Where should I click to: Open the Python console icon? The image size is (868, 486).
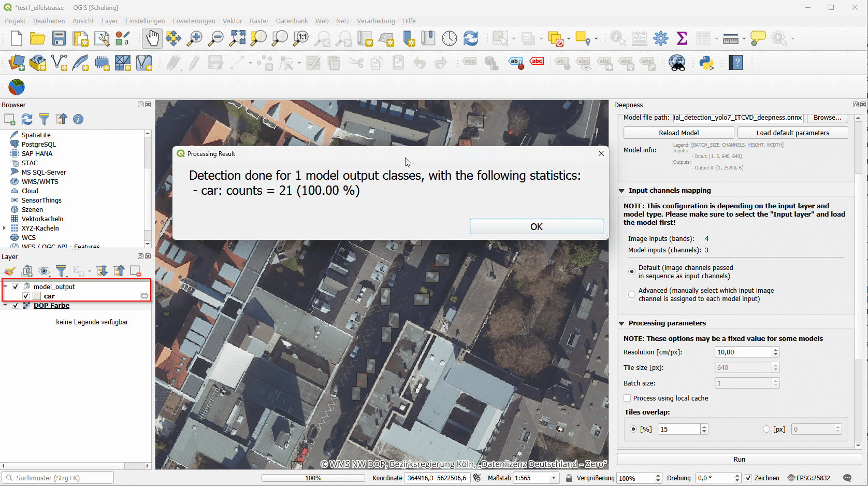tap(706, 63)
